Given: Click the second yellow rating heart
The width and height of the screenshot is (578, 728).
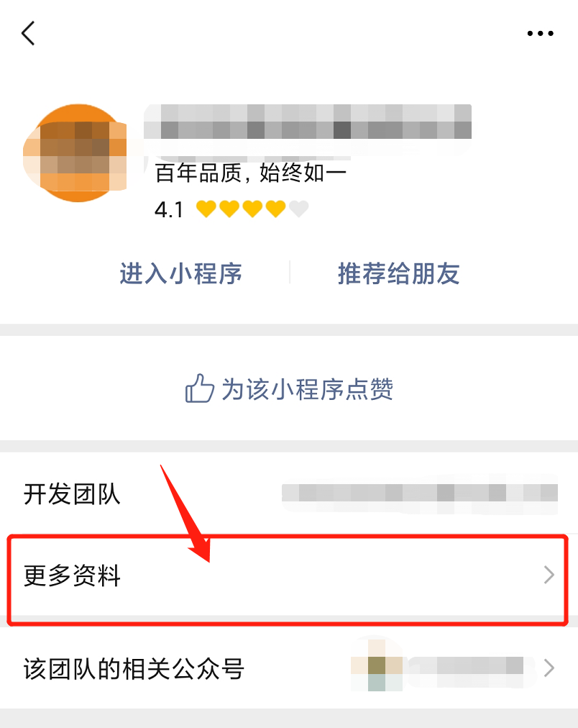Looking at the screenshot, I should coord(229,209).
